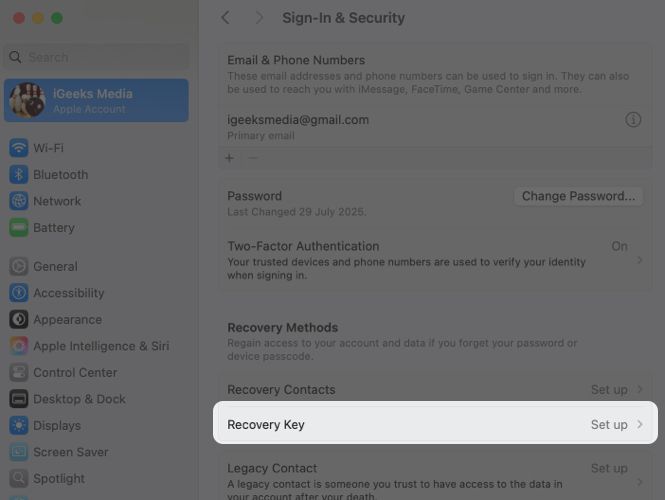Click the yellow minimize window button
665x500 pixels.
38,18
